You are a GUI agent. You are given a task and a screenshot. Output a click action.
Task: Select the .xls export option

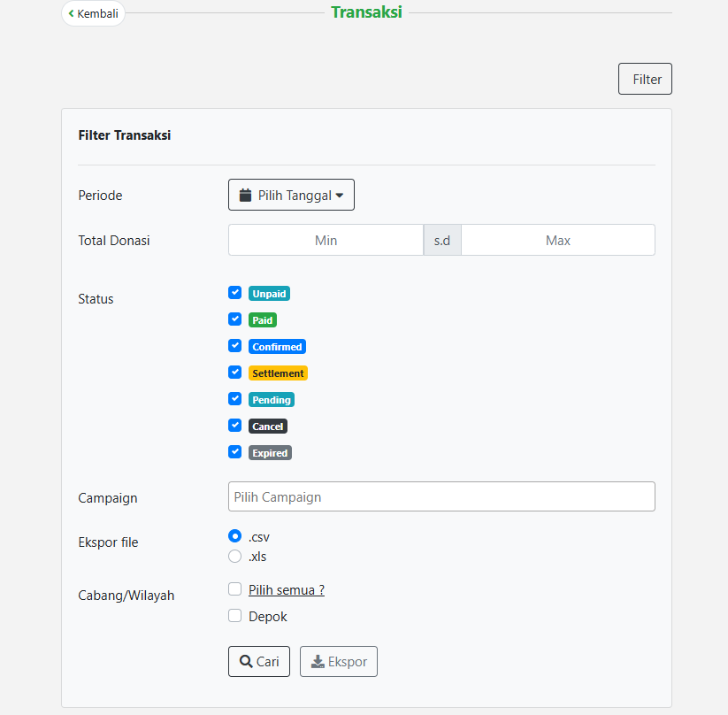tap(234, 557)
